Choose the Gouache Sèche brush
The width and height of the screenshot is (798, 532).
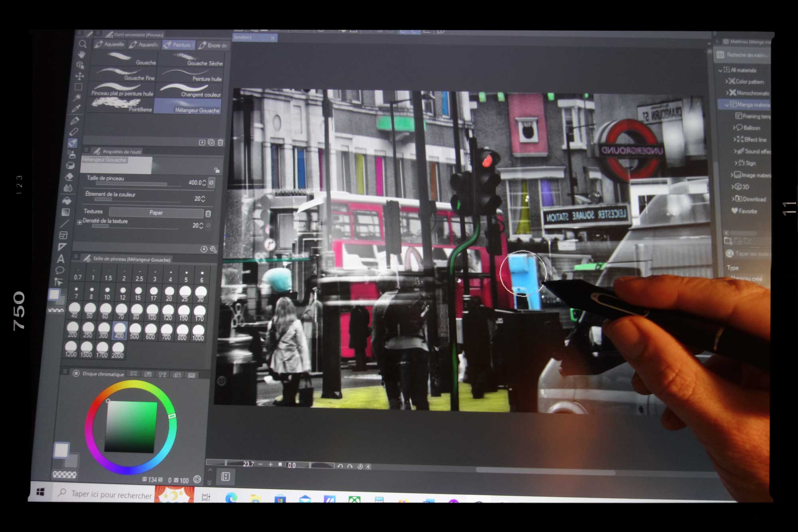pos(191,59)
